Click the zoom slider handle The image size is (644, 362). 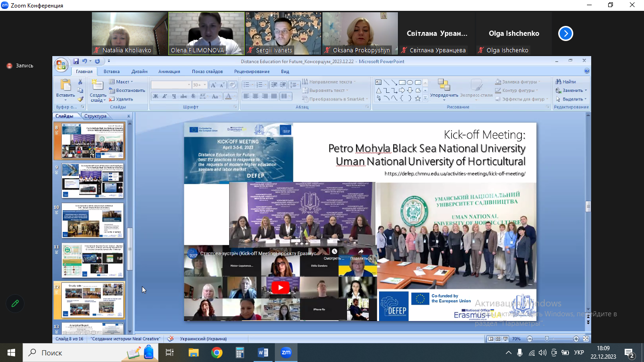(546, 338)
